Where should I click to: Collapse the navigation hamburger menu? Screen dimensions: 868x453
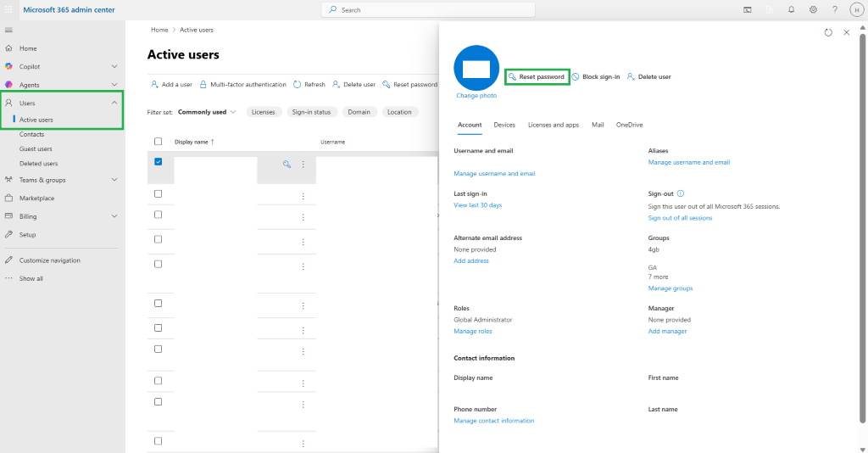pos(8,30)
